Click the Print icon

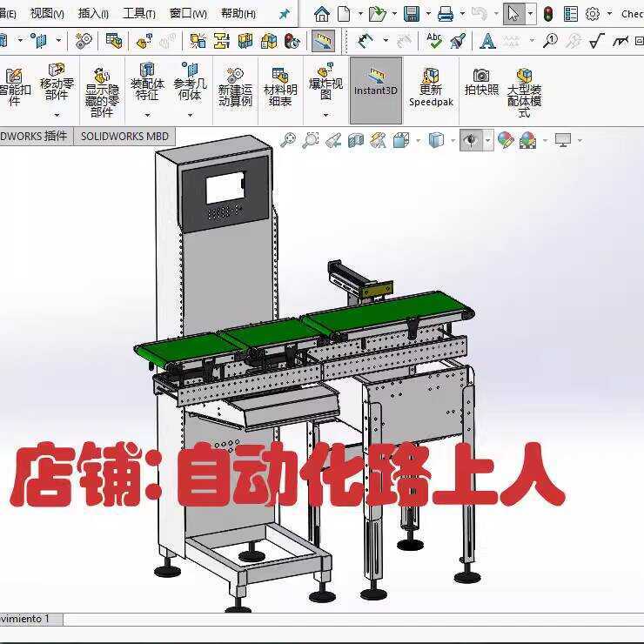tap(446, 14)
